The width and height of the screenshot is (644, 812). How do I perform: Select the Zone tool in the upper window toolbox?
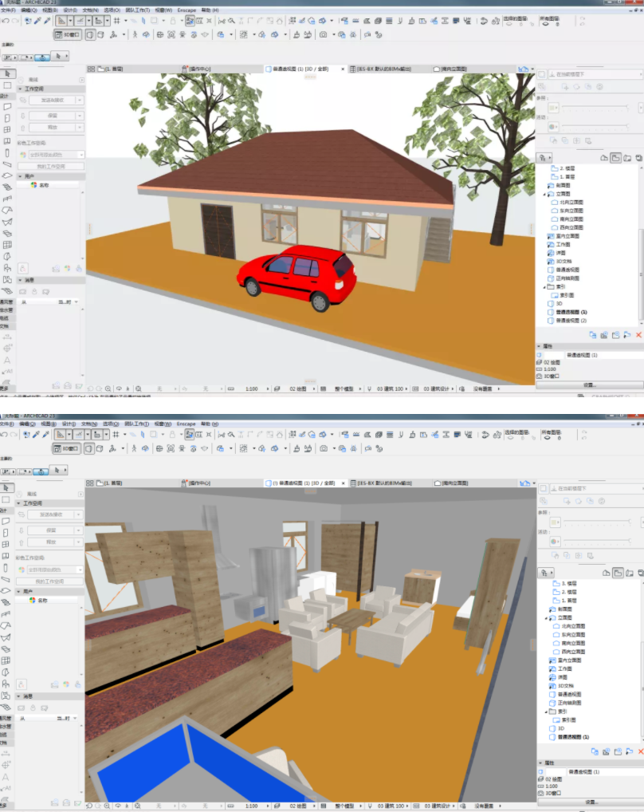click(x=7, y=280)
